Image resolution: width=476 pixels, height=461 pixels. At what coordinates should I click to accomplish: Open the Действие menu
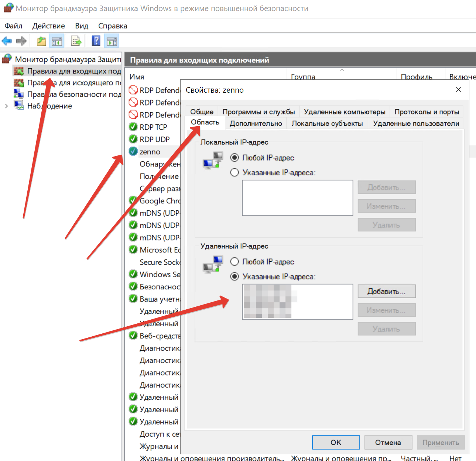coord(48,26)
